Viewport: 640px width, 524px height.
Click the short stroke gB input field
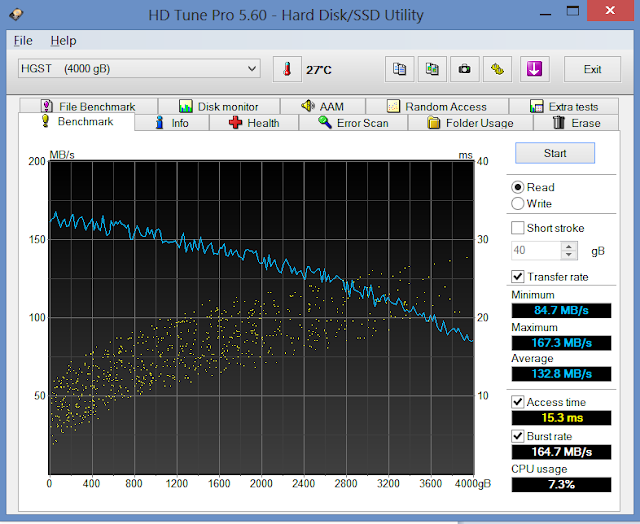(x=535, y=251)
